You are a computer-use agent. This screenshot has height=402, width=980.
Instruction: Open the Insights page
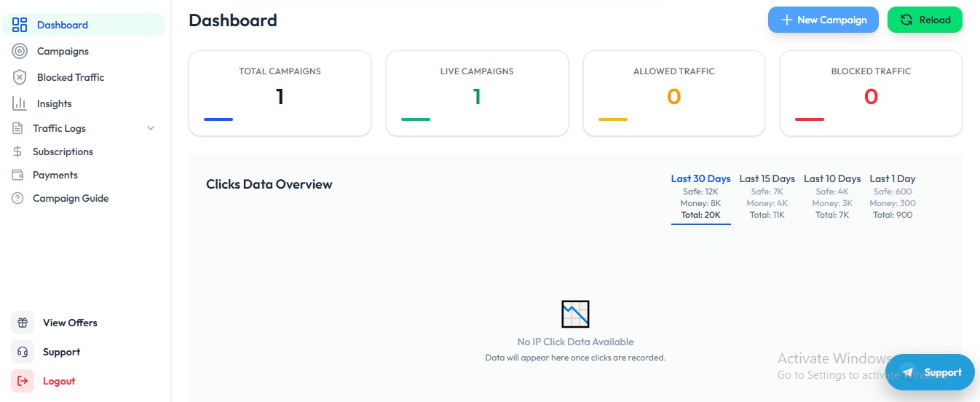pyautogui.click(x=84, y=103)
